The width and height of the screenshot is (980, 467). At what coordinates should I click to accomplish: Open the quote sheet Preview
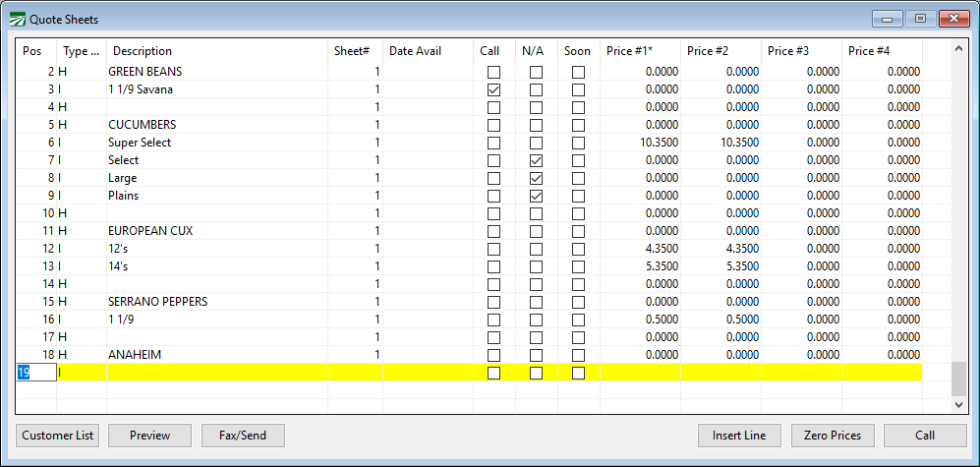pyautogui.click(x=149, y=436)
